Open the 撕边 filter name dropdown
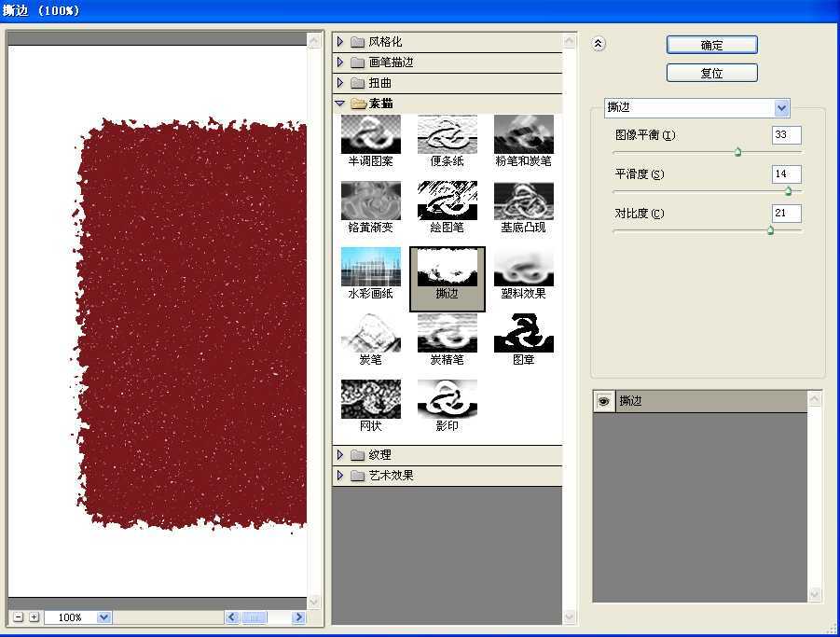Viewport: 840px width, 637px height. coord(781,108)
